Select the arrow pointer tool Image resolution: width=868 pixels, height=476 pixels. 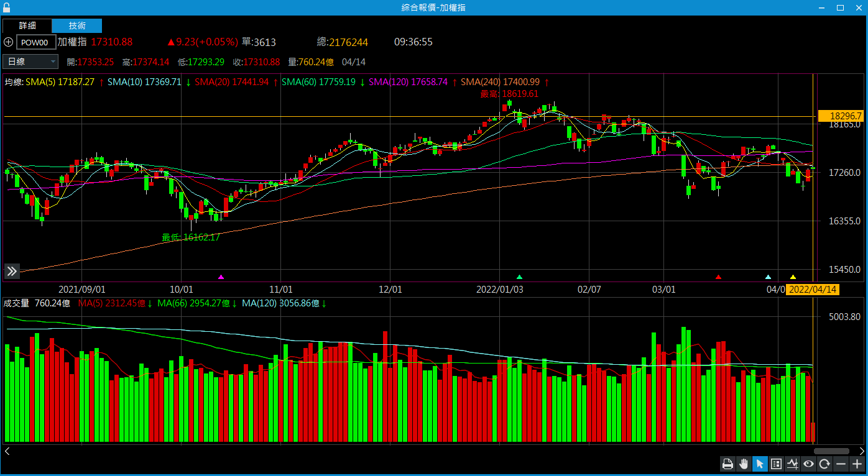[x=760, y=464]
